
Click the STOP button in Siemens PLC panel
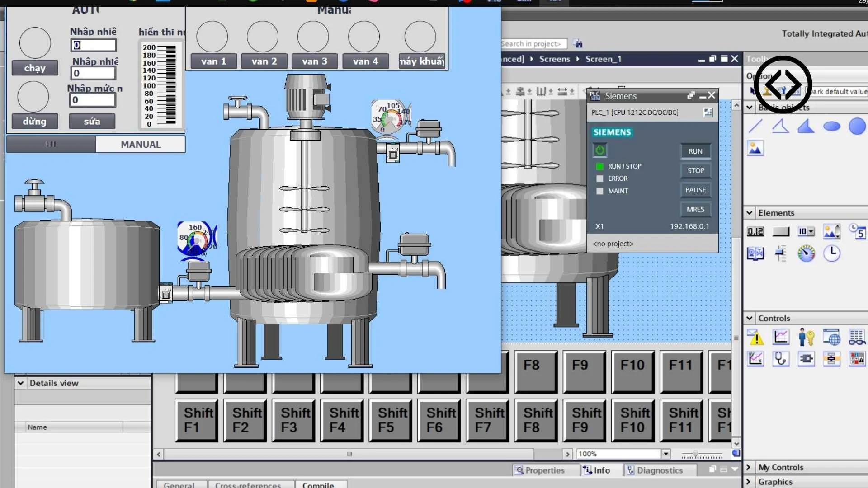pyautogui.click(x=696, y=170)
